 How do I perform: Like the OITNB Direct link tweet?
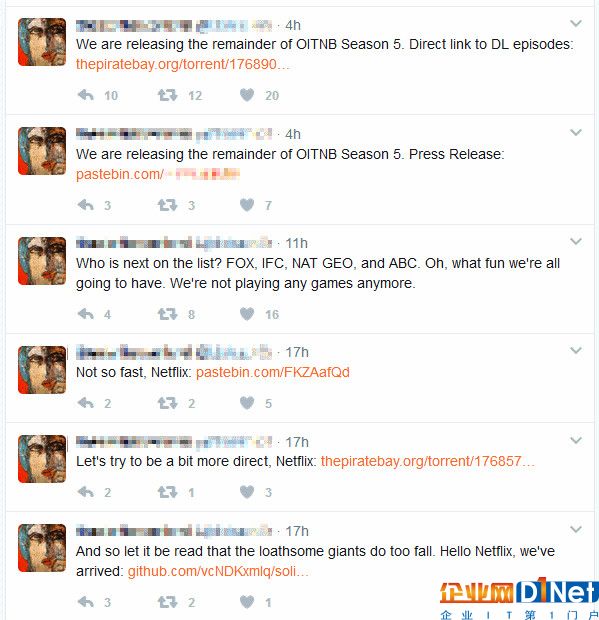247,95
